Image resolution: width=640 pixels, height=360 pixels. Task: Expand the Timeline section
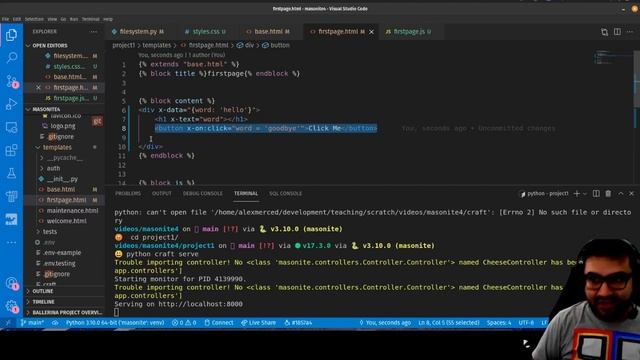pos(43,302)
